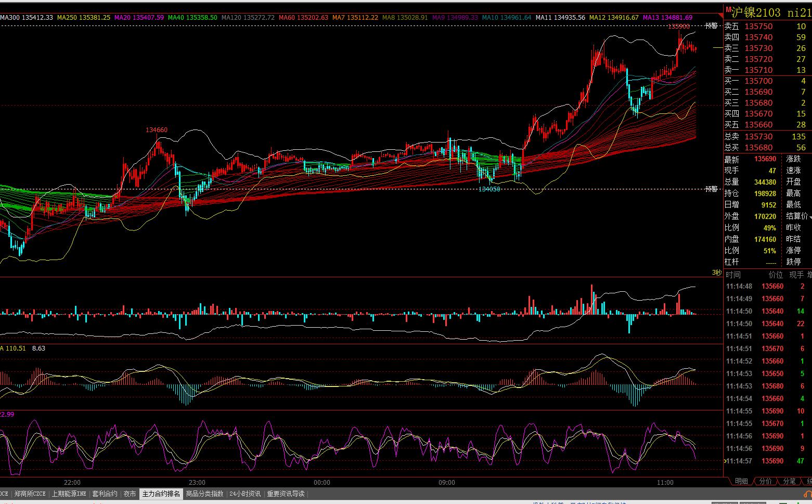The width and height of the screenshot is (812, 504).
Task: Click the 沪镍2103 contract title
Action: click(x=756, y=12)
